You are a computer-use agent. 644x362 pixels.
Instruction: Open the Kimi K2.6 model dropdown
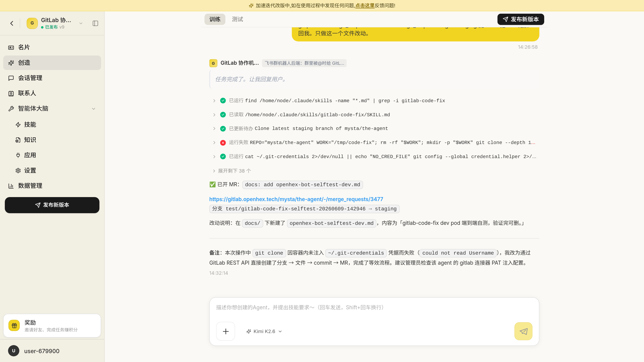(264, 331)
